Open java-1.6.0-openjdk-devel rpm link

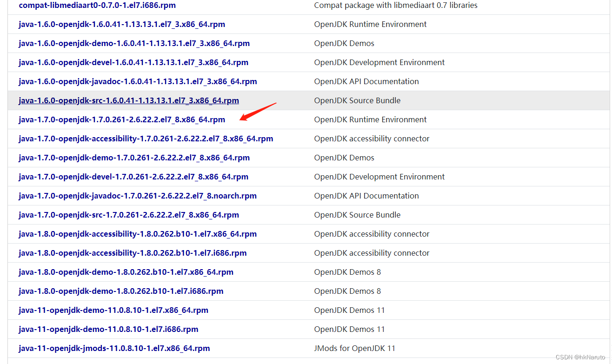click(133, 62)
